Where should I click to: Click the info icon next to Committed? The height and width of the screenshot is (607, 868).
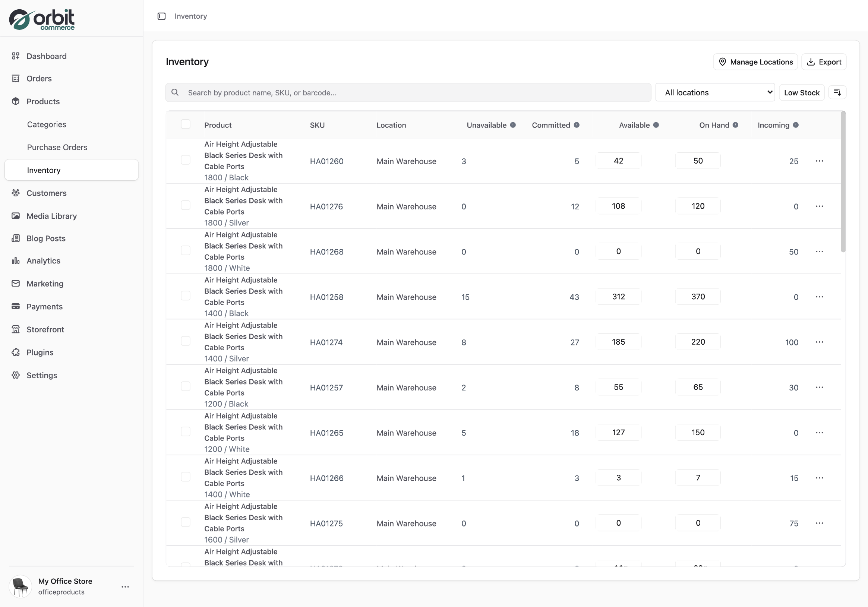pyautogui.click(x=577, y=125)
